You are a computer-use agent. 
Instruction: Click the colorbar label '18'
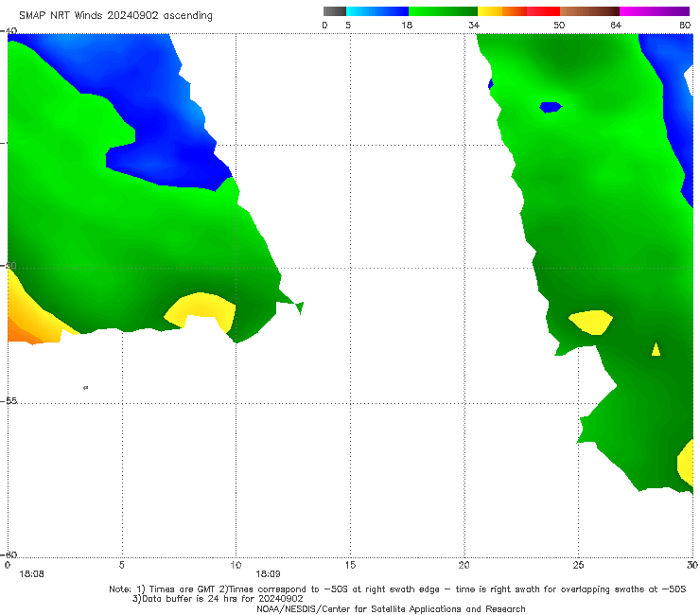click(x=407, y=25)
